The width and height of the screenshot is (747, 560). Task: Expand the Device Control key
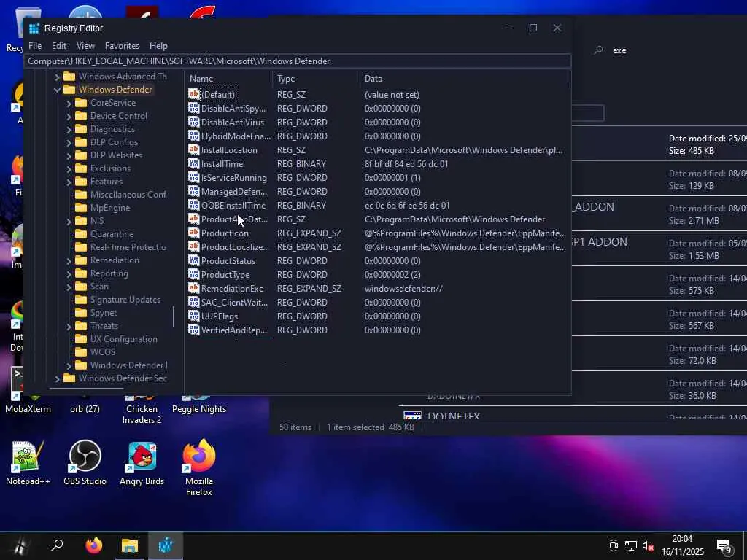click(69, 116)
